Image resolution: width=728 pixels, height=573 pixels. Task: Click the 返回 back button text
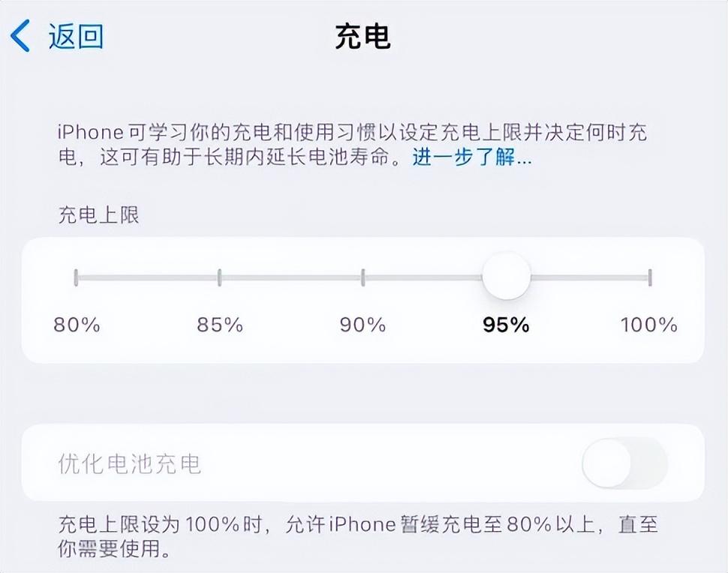coord(76,36)
